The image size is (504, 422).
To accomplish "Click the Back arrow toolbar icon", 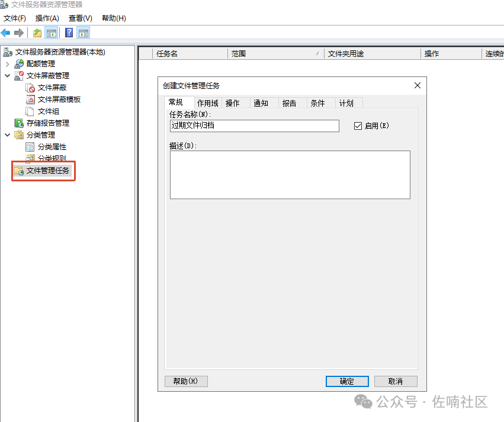I will click(x=5, y=33).
